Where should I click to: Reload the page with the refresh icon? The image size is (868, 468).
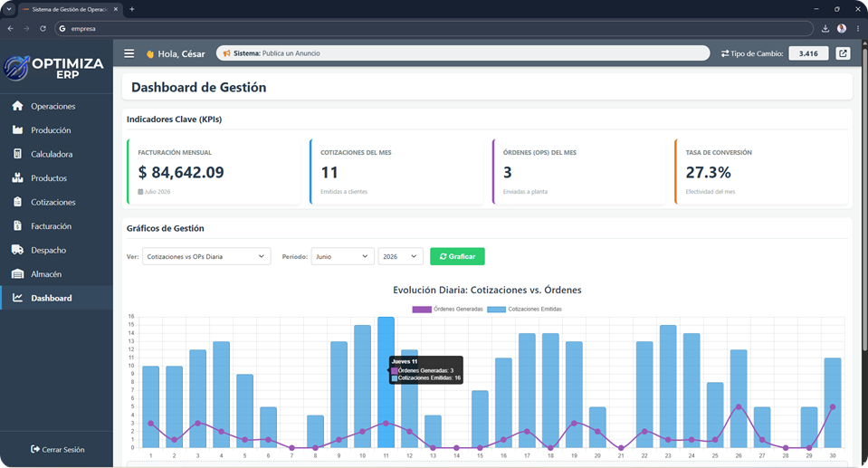coord(43,28)
